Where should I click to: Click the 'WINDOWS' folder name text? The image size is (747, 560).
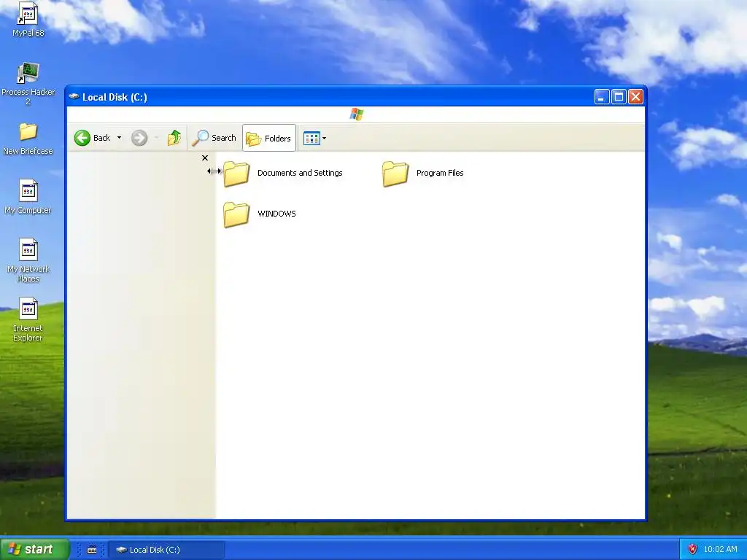click(276, 214)
